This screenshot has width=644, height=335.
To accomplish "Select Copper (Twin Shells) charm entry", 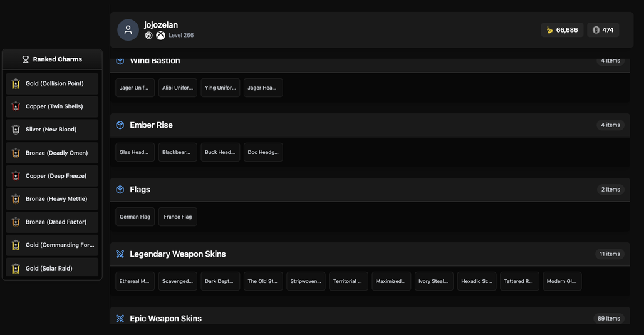I will tap(52, 106).
